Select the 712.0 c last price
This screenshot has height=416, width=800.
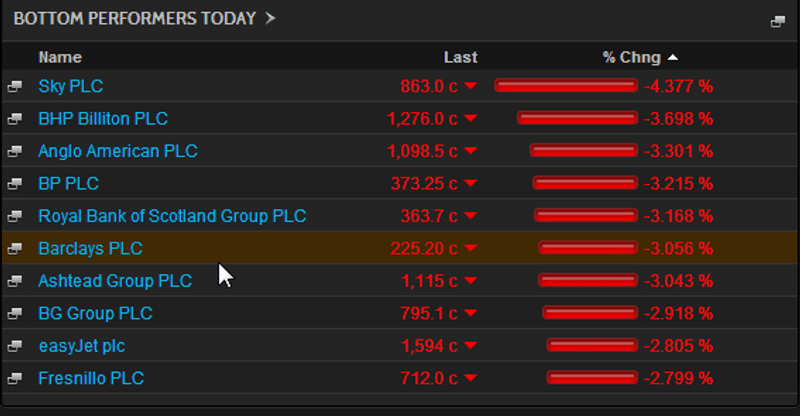(429, 378)
